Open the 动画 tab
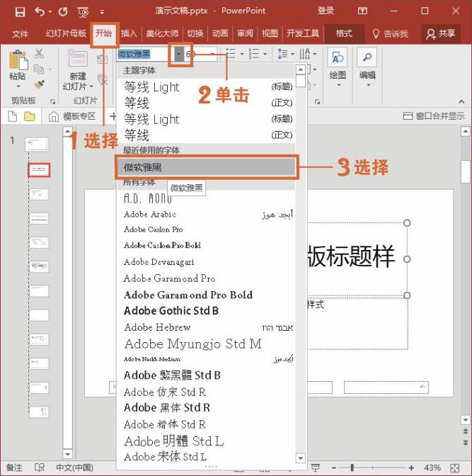 (x=220, y=33)
